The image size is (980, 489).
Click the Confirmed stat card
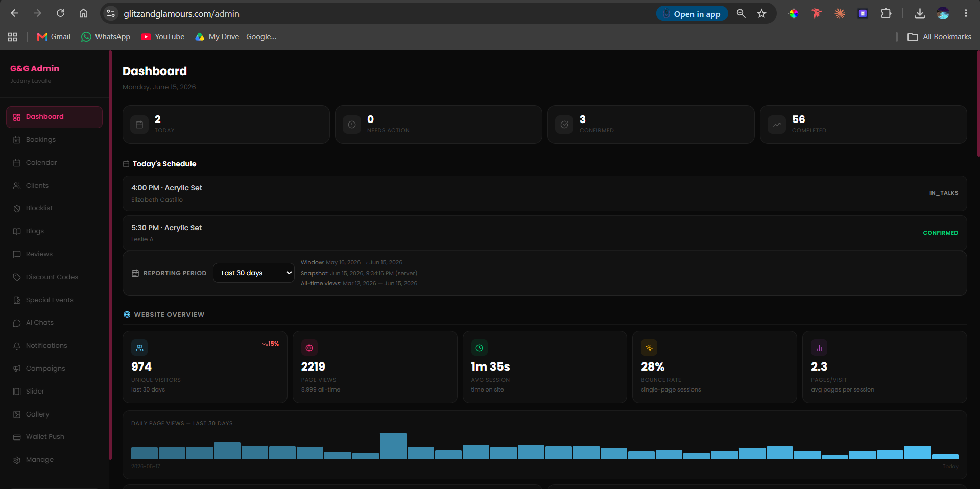(x=651, y=125)
